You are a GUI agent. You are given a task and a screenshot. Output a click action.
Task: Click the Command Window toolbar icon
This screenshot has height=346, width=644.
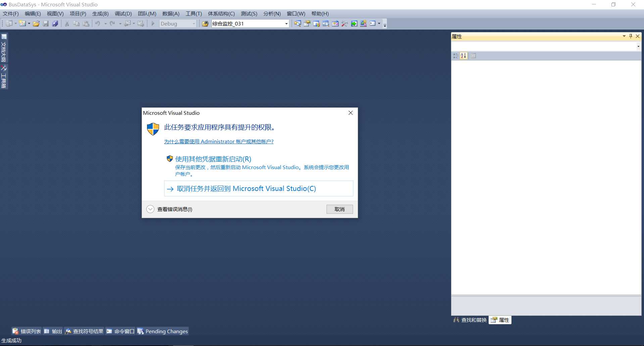(373, 23)
